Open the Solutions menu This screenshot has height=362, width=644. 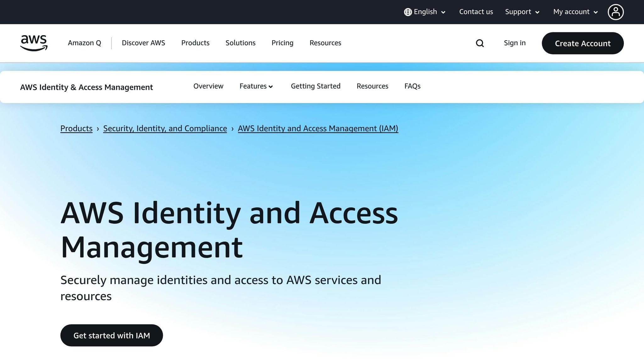[241, 43]
